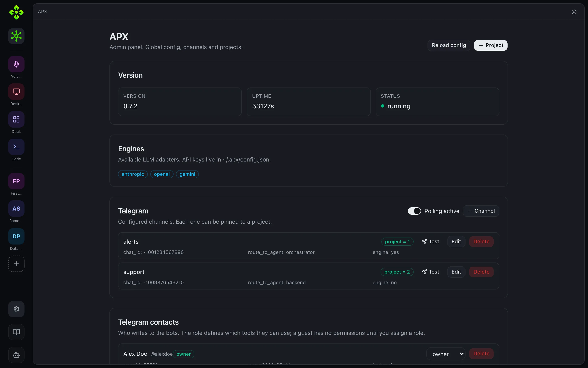Image resolution: width=588 pixels, height=368 pixels.
Task: Open the APX admin hub icon in sidebar
Action: click(x=16, y=36)
